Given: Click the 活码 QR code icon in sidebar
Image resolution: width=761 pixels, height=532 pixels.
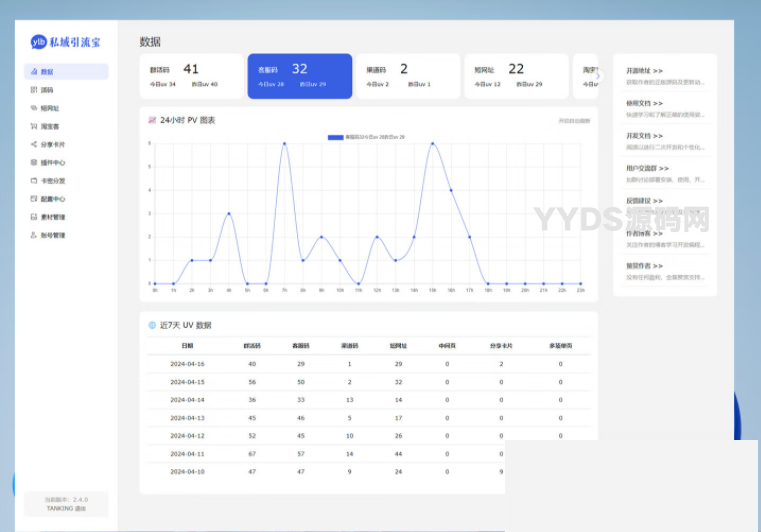Looking at the screenshot, I should [34, 90].
